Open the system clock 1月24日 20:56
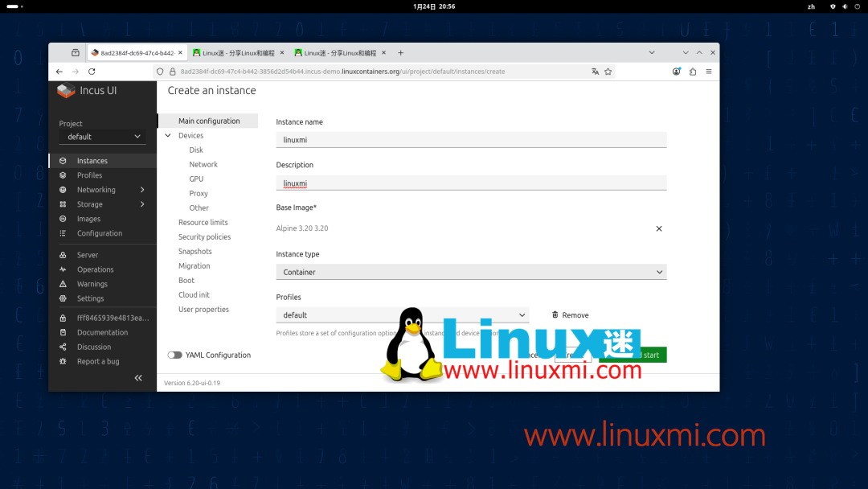The width and height of the screenshot is (868, 489). (434, 6)
